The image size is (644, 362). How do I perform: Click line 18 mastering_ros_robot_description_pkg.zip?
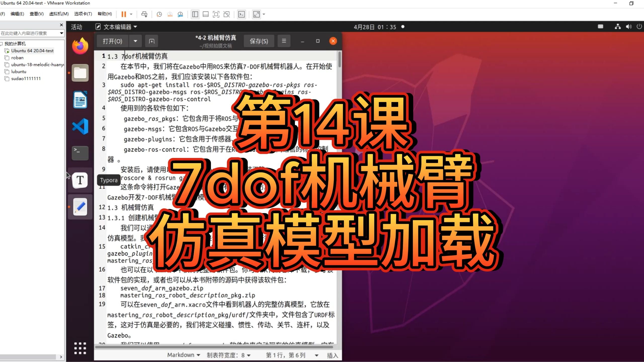coord(188,295)
